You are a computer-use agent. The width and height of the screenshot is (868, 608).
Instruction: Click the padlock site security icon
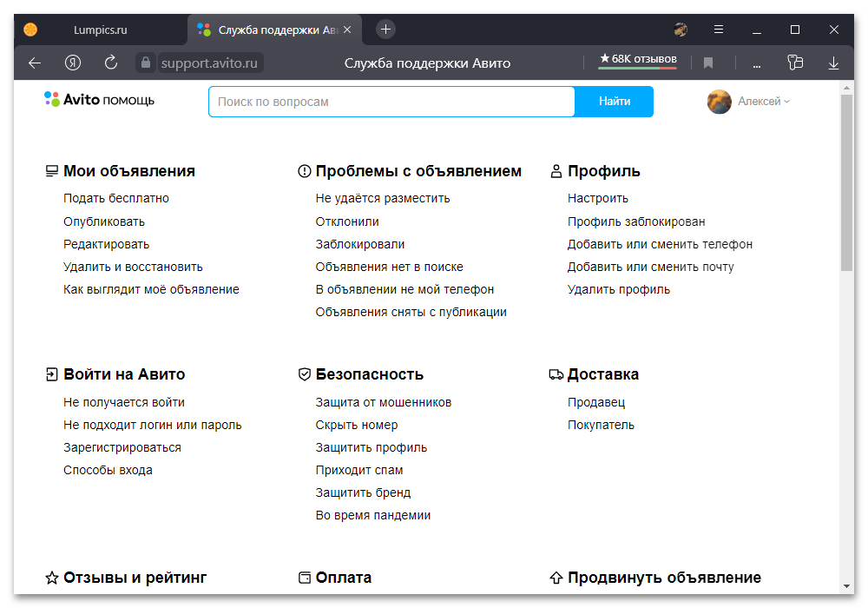tap(145, 63)
